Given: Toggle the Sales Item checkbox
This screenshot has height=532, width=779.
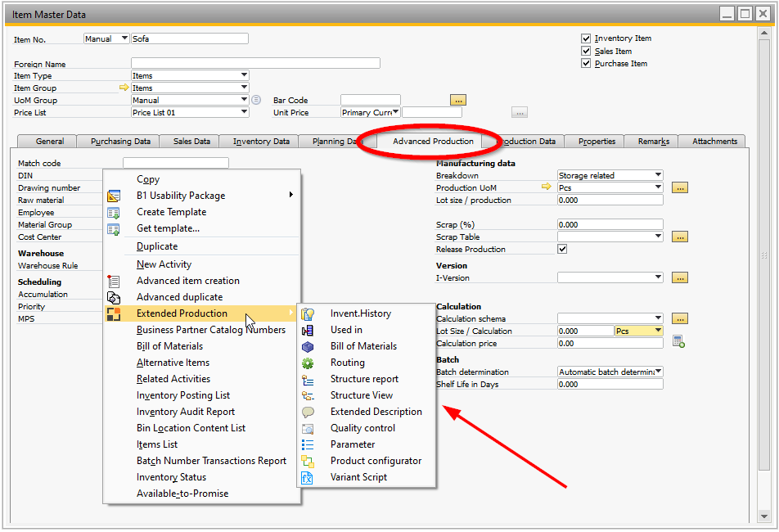Looking at the screenshot, I should pyautogui.click(x=587, y=51).
